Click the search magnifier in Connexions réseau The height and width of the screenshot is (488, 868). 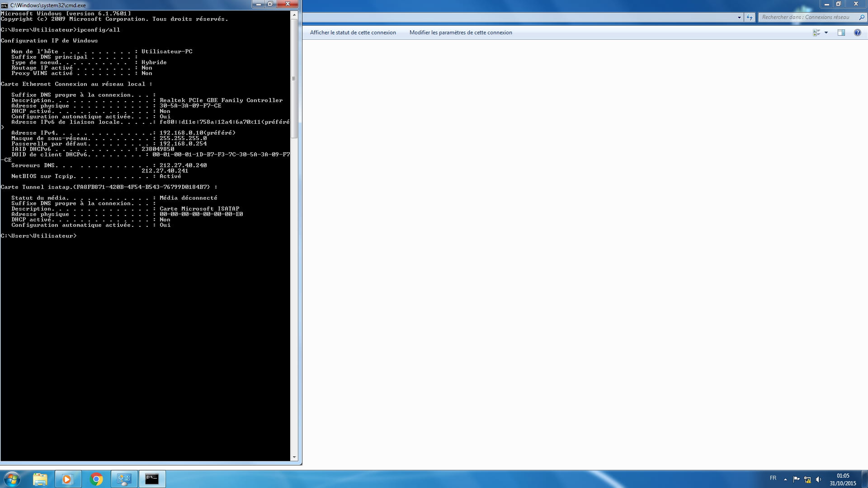(x=861, y=17)
